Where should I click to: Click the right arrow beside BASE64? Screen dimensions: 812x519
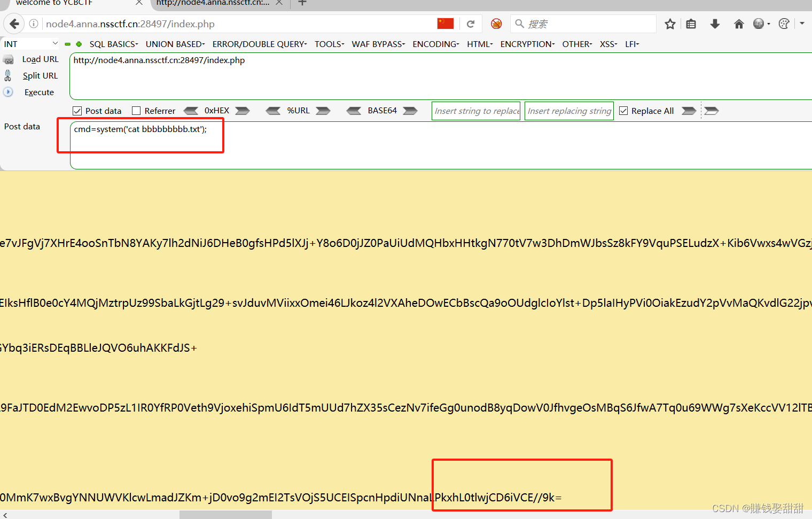tap(410, 111)
